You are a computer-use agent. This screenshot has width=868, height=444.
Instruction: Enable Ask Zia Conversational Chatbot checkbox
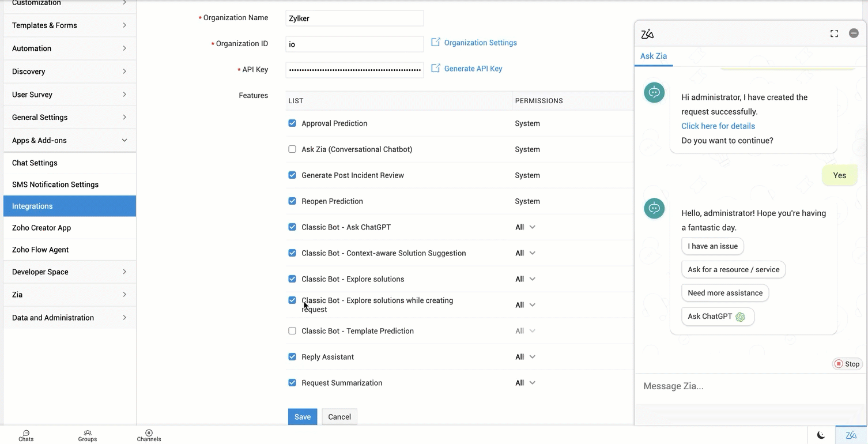pos(292,149)
